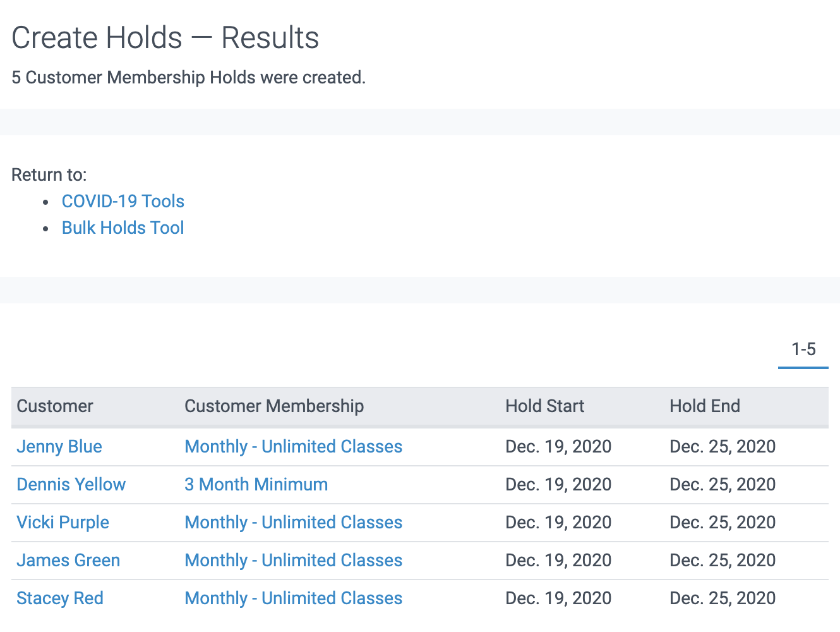
Task: View Dennis Yellow's customer profile
Action: (x=71, y=485)
